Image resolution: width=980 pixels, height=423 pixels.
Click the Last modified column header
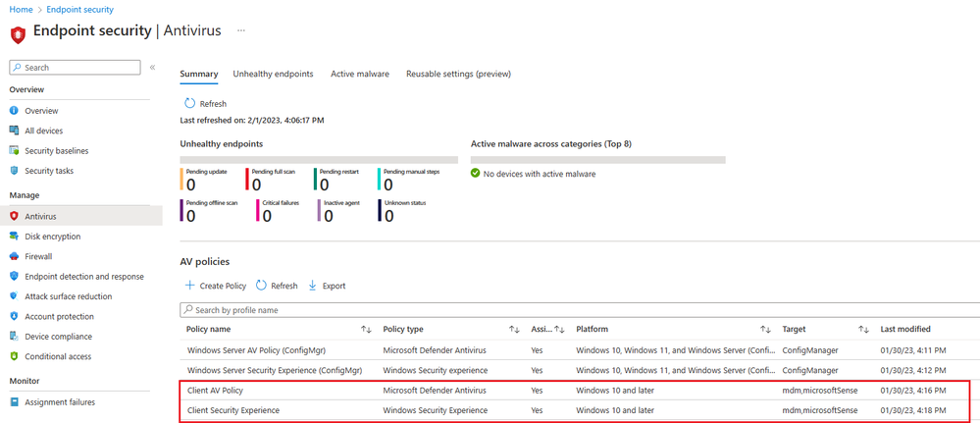pos(905,329)
